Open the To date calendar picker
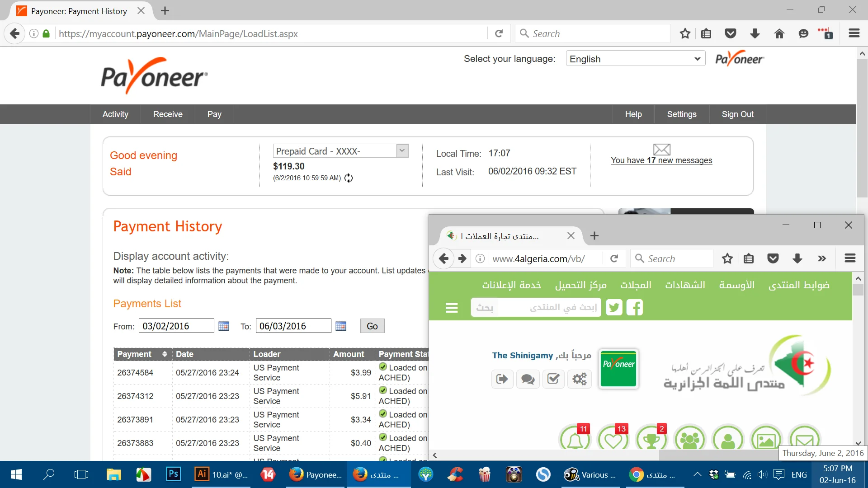The image size is (868, 488). [341, 326]
